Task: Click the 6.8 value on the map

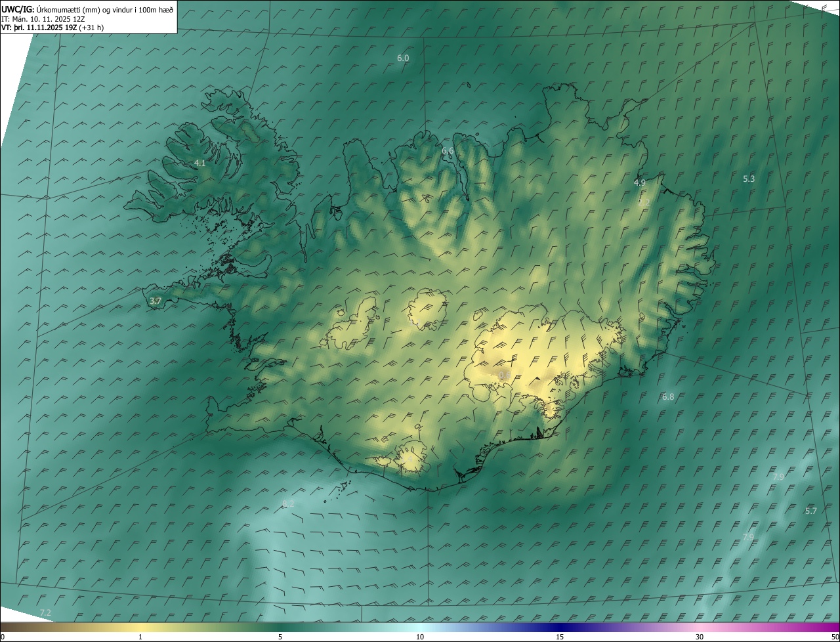Action: (668, 396)
